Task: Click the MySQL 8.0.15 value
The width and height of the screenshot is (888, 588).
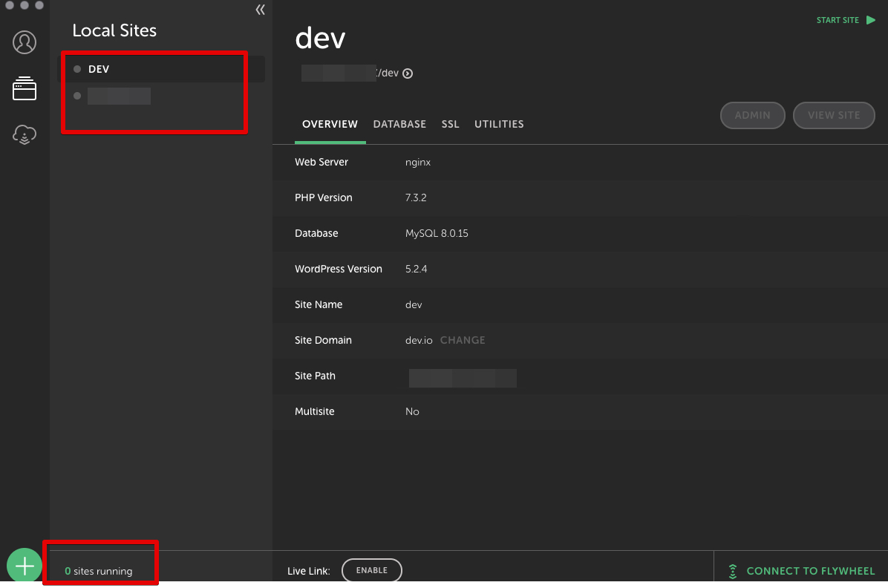Action: click(x=437, y=233)
